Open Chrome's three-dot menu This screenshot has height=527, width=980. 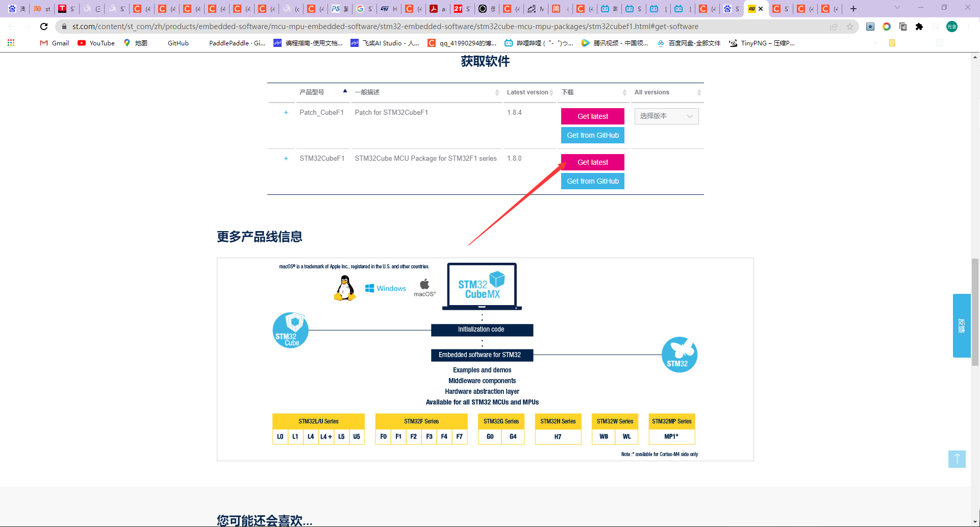click(968, 27)
